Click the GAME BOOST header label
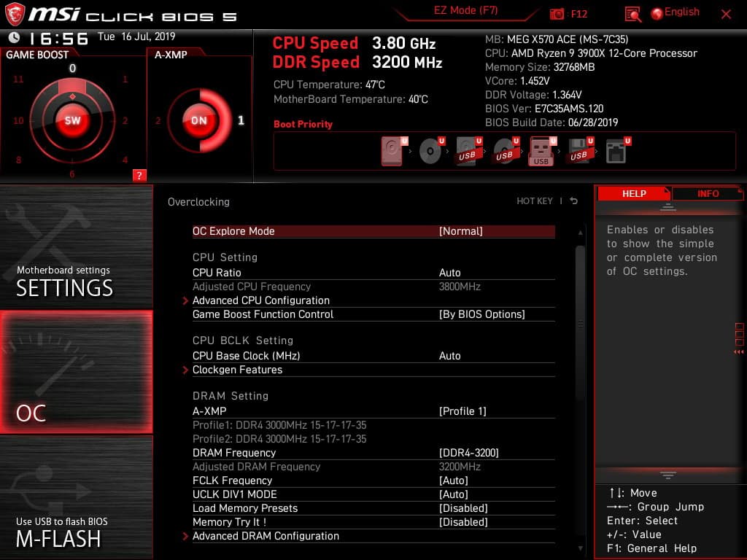747x560 pixels. [x=37, y=55]
